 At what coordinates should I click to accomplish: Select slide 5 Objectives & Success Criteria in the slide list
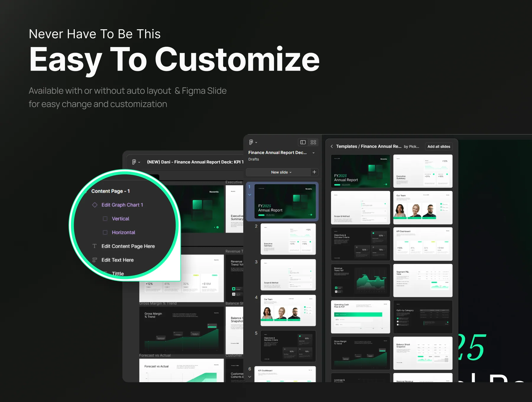pos(288,346)
